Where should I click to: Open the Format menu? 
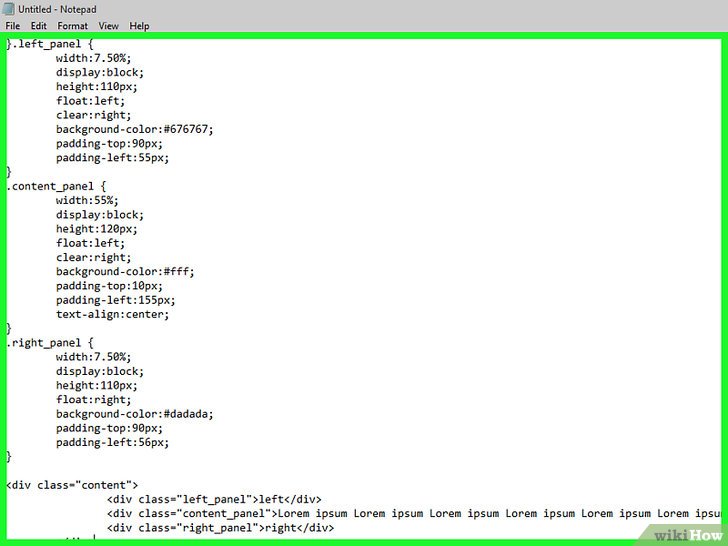point(72,26)
